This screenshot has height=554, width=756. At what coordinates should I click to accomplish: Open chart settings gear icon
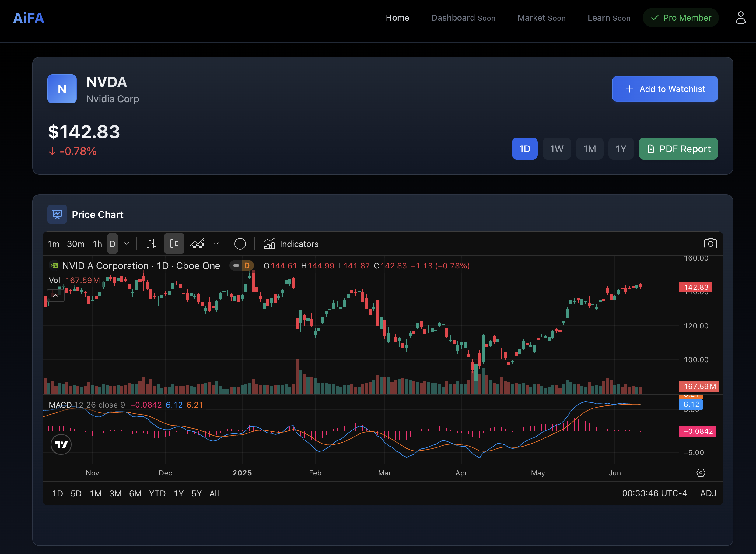701,473
